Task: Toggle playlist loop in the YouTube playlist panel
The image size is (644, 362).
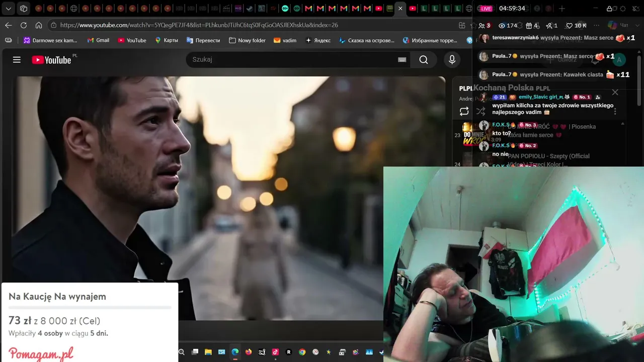Action: 464,111
